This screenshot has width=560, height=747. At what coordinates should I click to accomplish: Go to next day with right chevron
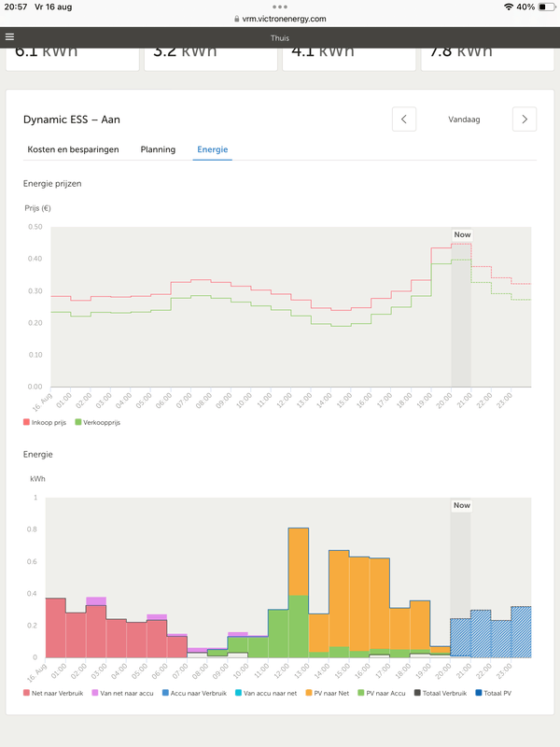tap(525, 120)
